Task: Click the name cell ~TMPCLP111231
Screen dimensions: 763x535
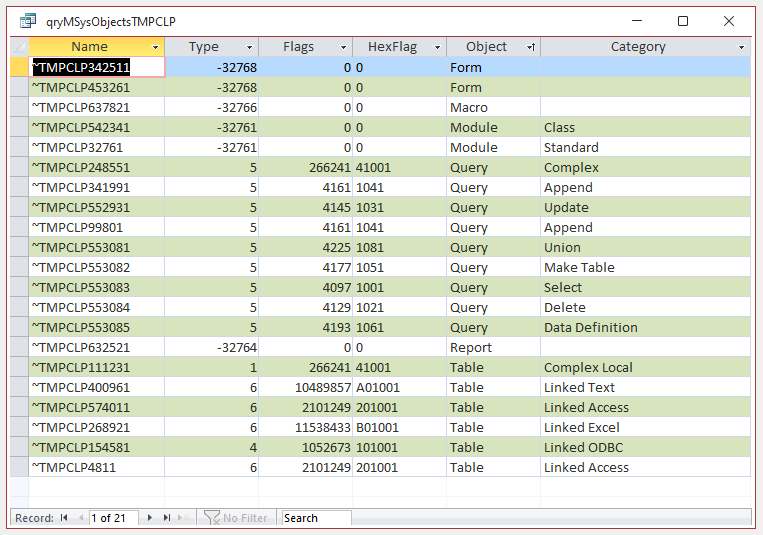Action: click(x=97, y=368)
